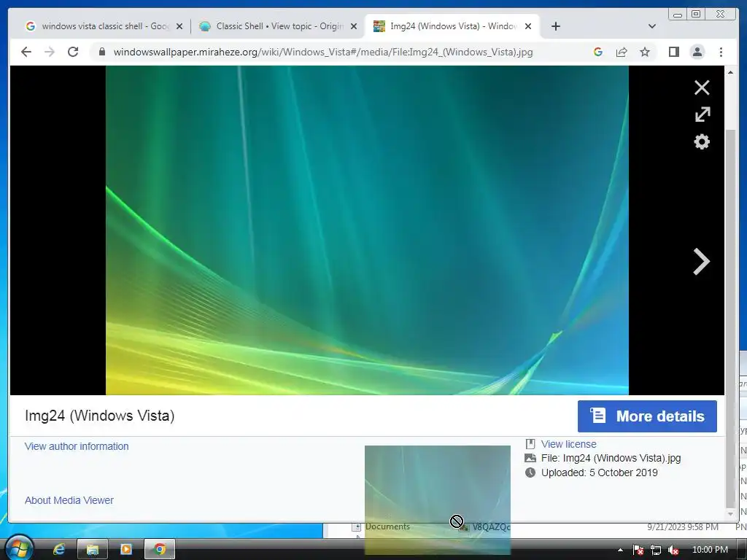Click the File: Img24 (Windows Vista).jpg text
This screenshot has height=560, width=747.
click(611, 458)
